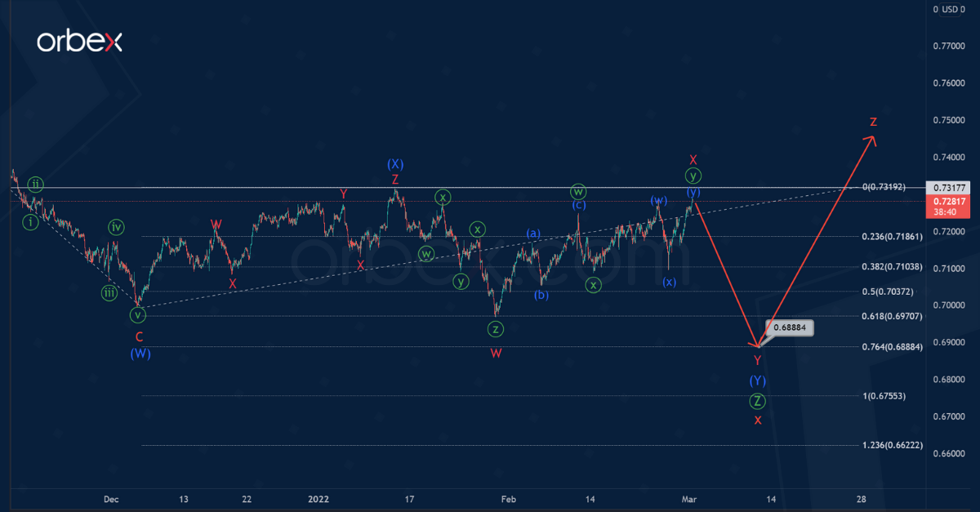Select the blue (c) wave label
Screen dimensions: 980x512
(578, 205)
